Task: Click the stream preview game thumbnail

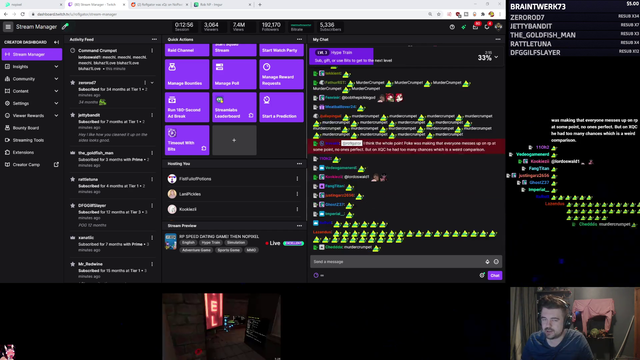Action: tap(171, 241)
